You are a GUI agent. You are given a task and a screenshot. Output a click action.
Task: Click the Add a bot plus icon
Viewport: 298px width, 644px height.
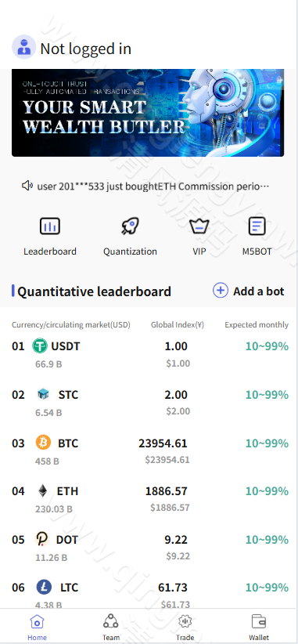[220, 291]
